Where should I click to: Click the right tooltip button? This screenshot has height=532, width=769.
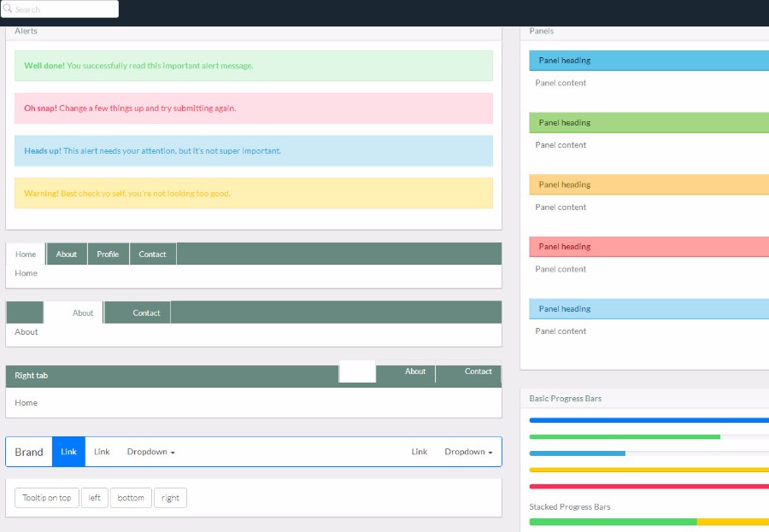[170, 498]
